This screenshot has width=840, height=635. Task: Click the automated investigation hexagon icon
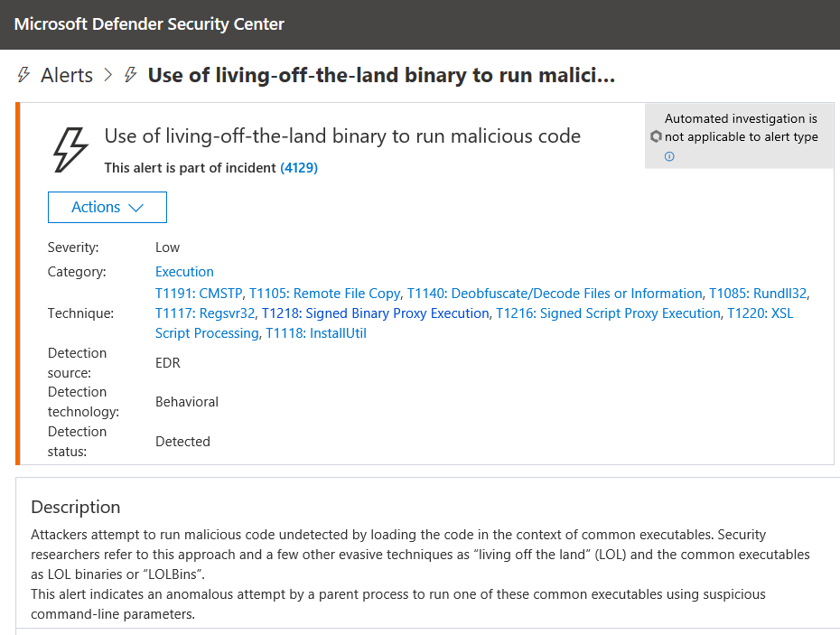click(656, 137)
